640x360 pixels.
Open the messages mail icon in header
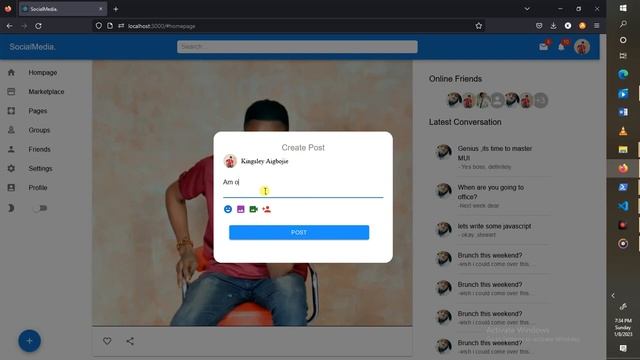click(x=543, y=47)
